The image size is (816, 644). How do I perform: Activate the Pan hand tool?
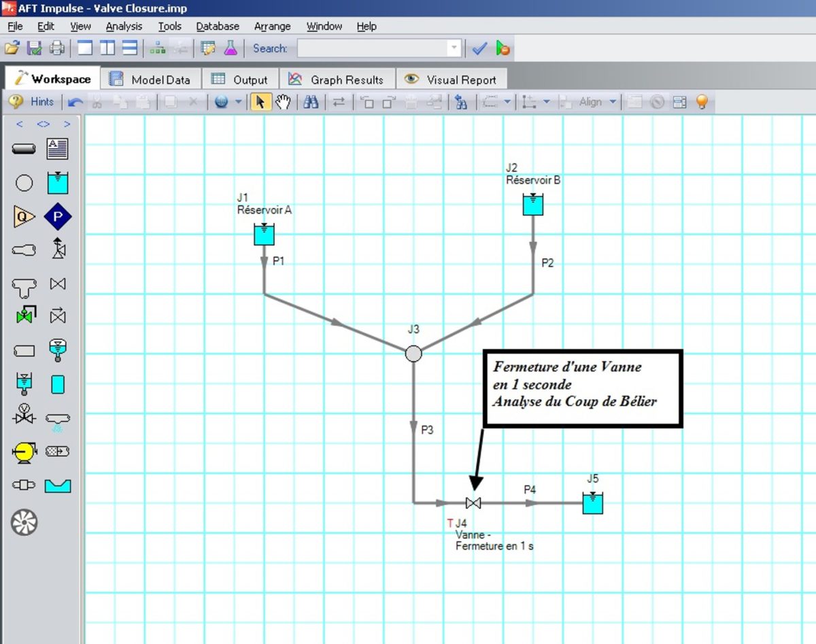tap(283, 102)
